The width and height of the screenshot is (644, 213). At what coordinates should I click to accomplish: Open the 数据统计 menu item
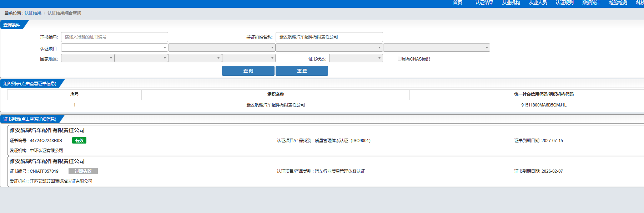[x=591, y=2]
